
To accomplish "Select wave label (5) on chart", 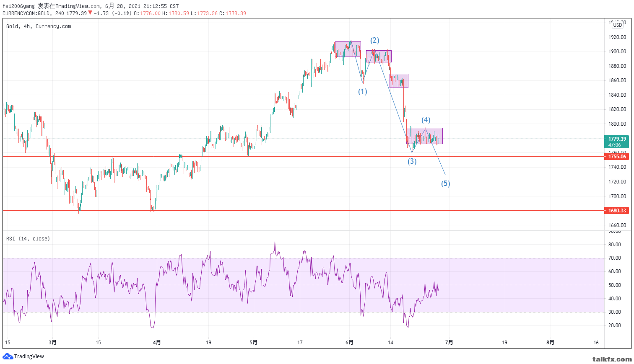I will [446, 183].
